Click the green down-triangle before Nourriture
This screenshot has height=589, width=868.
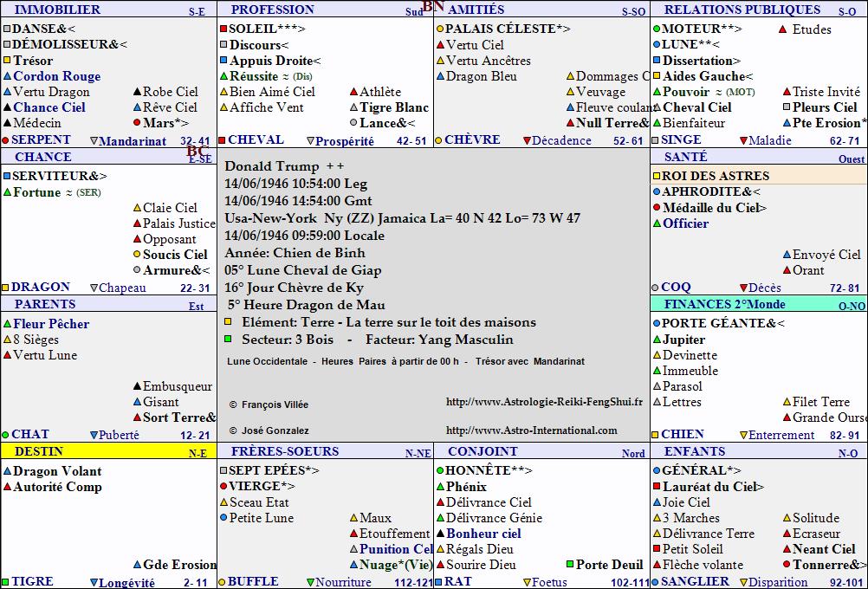coord(310,583)
